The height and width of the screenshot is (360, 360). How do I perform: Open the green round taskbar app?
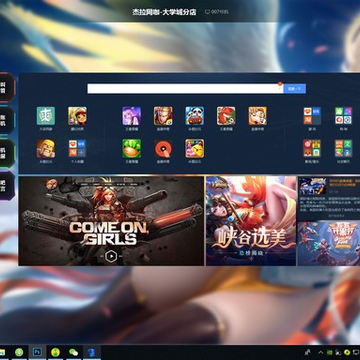pyautogui.click(x=19, y=352)
